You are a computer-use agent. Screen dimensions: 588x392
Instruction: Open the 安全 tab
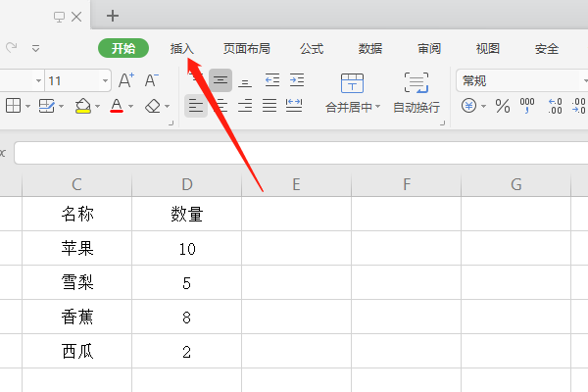point(547,48)
